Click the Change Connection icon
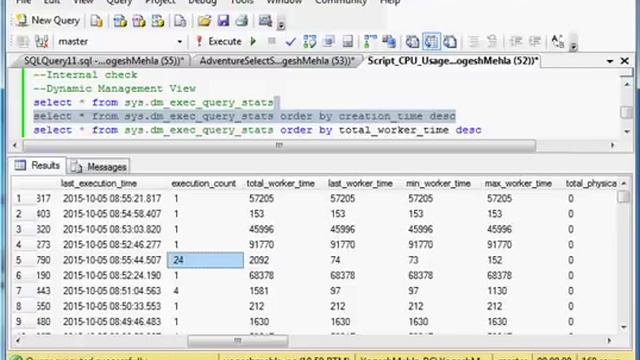Screen dimensions: 640x360 click(41, 42)
